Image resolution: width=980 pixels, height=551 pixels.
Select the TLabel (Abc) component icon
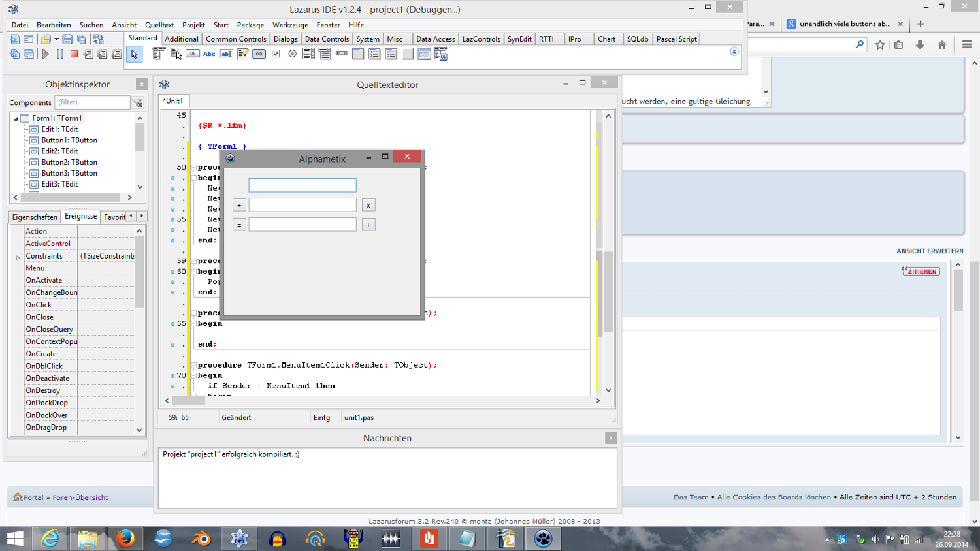click(209, 54)
